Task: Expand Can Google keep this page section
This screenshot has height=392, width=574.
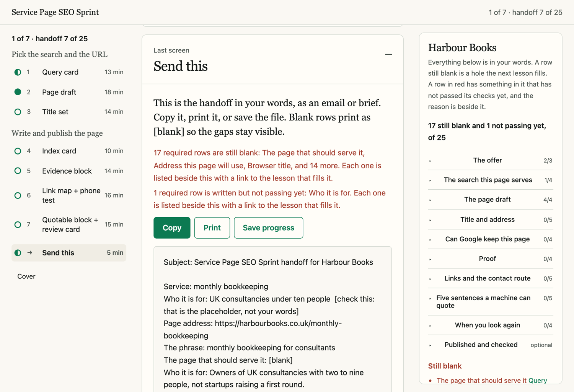Action: 491,239
